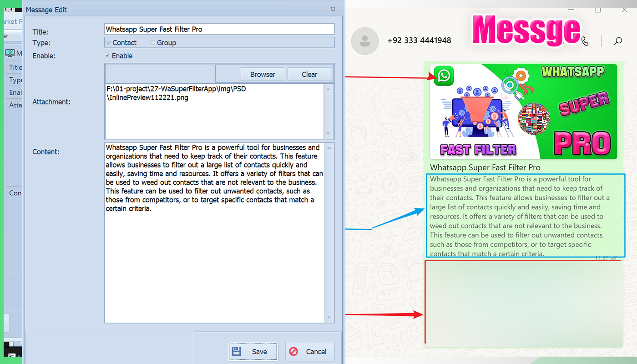This screenshot has width=637, height=364.
Task: Open the contact avatar in the WhatsApp chat
Action: (x=365, y=41)
